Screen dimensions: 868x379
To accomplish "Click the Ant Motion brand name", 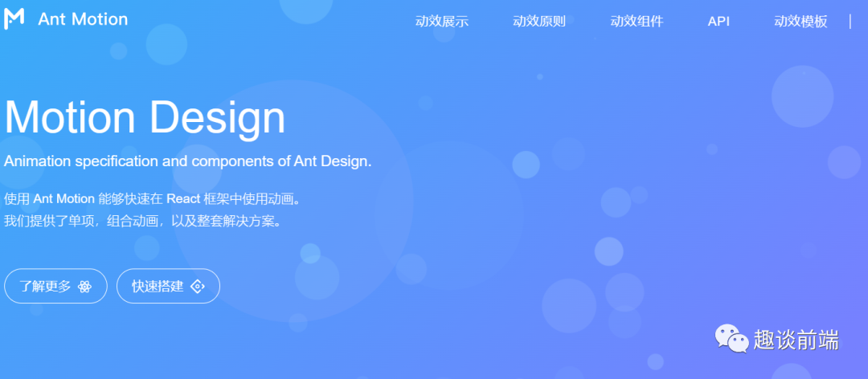I will 83,19.
